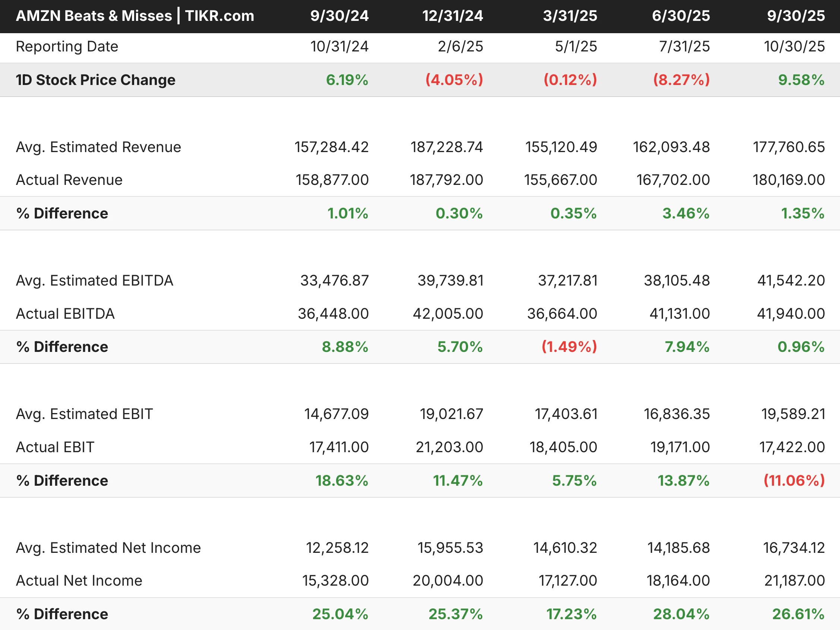Viewport: 840px width, 630px height.
Task: Click the Reporting Date row label
Action: pos(67,47)
